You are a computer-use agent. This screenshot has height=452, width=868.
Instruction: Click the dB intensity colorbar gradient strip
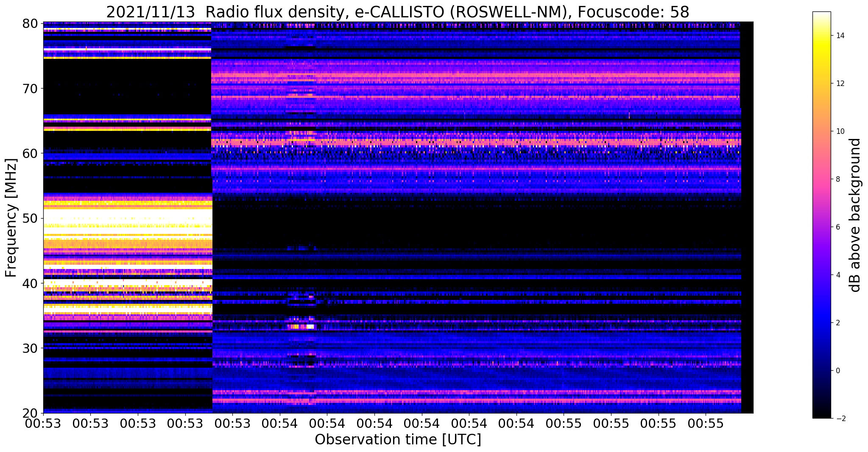[x=821, y=215]
